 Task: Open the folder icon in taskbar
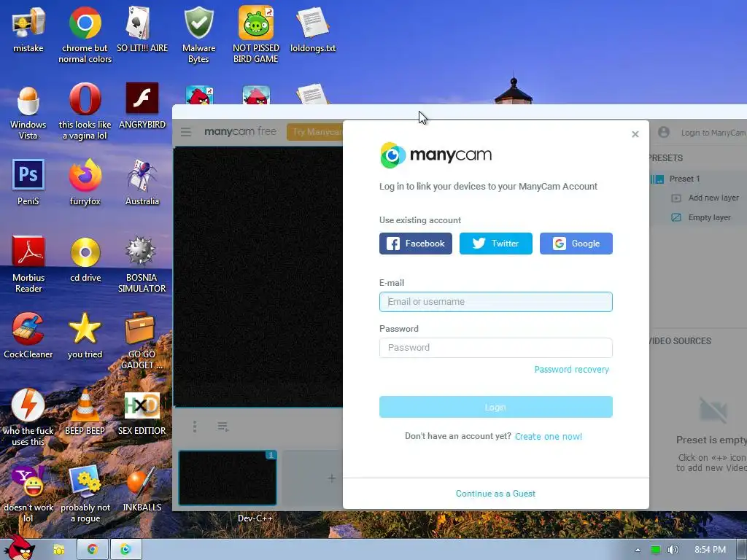click(58, 550)
